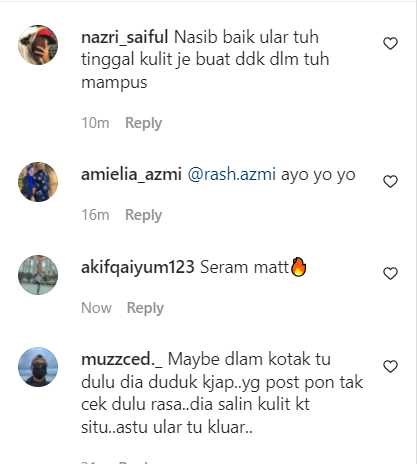Open akifqaiyum123's profile picture
The width and height of the screenshot is (417, 464).
[x=38, y=275]
